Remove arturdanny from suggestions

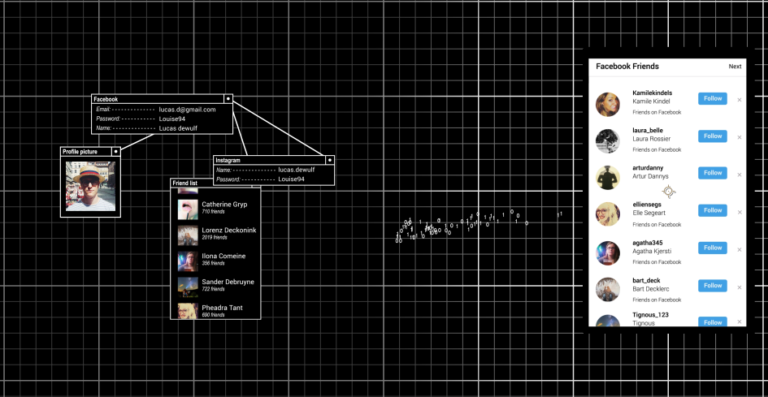739,175
